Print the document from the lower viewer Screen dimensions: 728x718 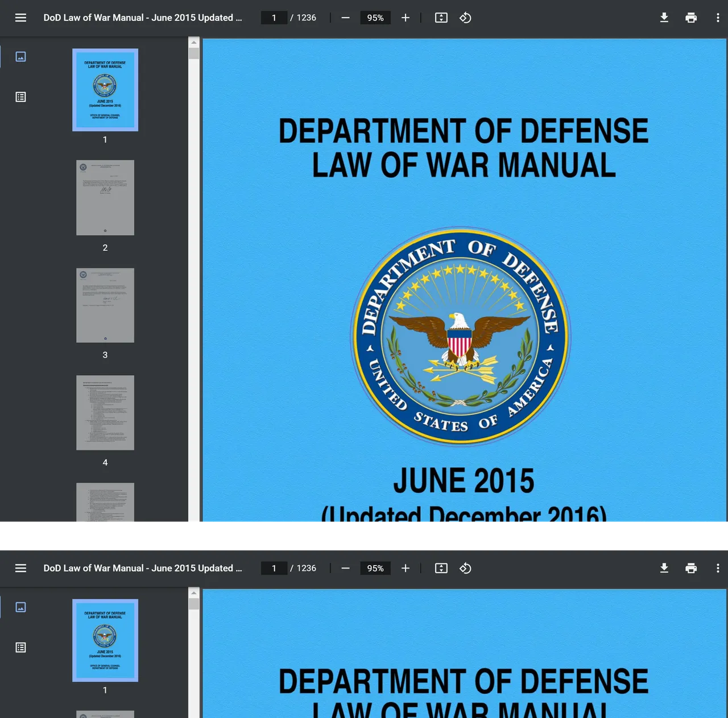(691, 568)
